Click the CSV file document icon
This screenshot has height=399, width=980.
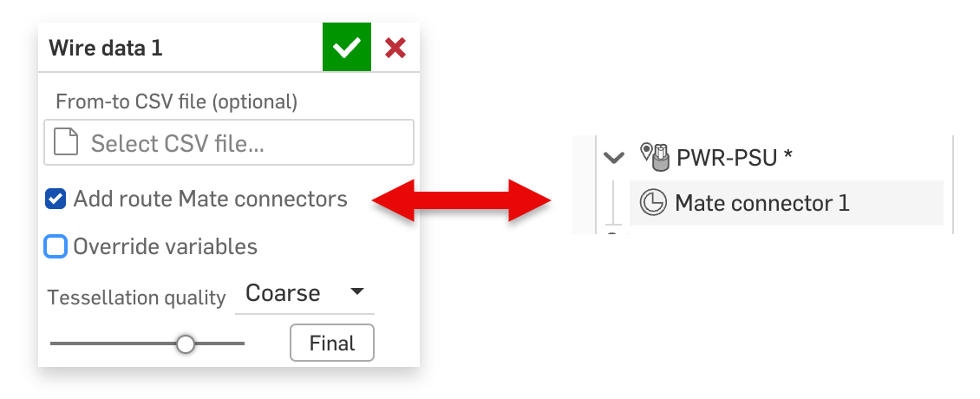(66, 142)
